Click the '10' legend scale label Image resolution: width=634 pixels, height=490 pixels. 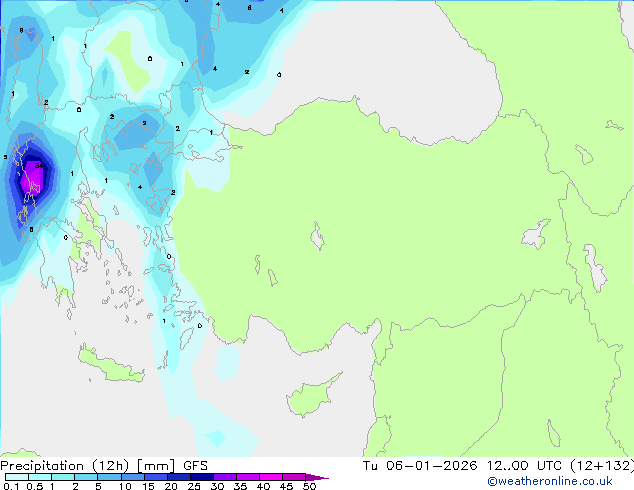click(x=125, y=486)
